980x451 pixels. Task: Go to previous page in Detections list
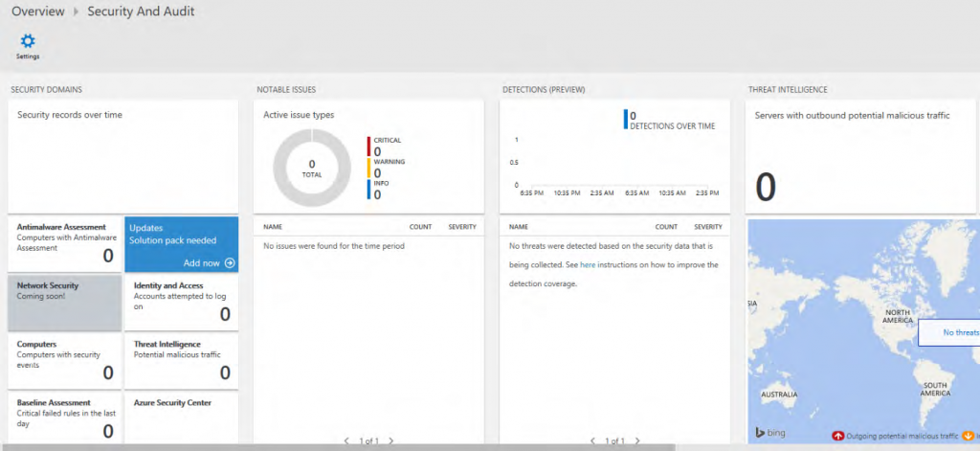tap(591, 440)
